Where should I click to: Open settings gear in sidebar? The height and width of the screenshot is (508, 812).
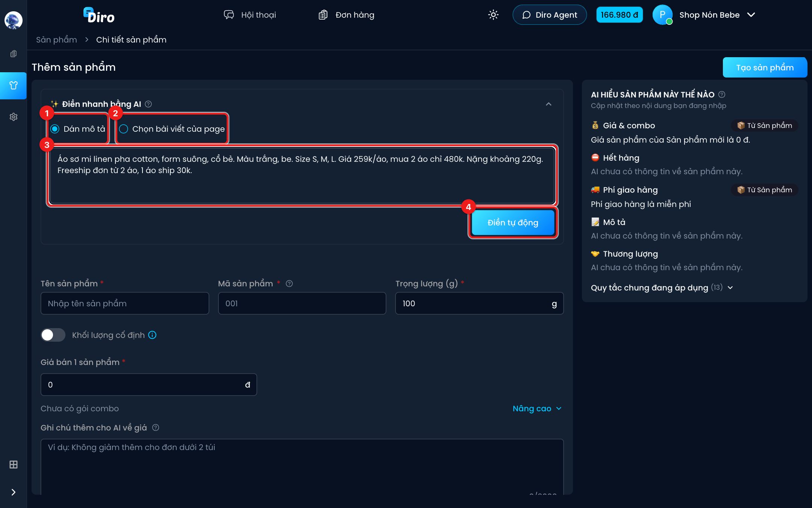click(x=13, y=117)
